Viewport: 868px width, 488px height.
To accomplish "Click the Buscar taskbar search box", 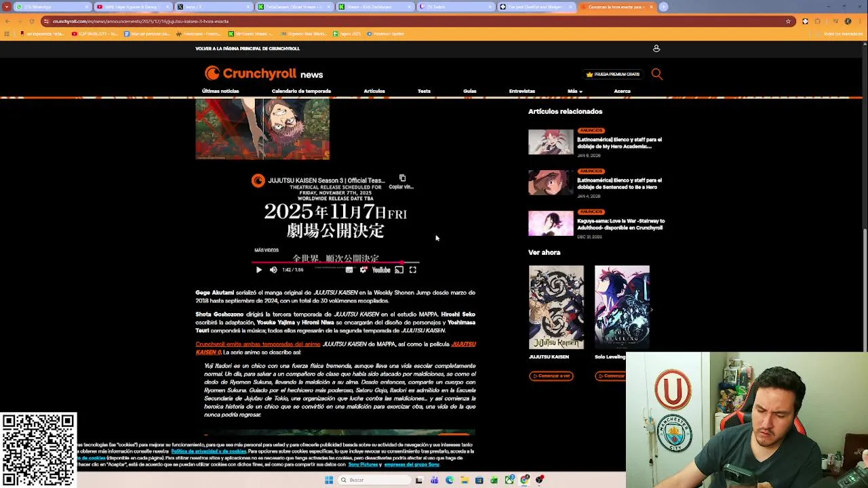I will pos(374,480).
